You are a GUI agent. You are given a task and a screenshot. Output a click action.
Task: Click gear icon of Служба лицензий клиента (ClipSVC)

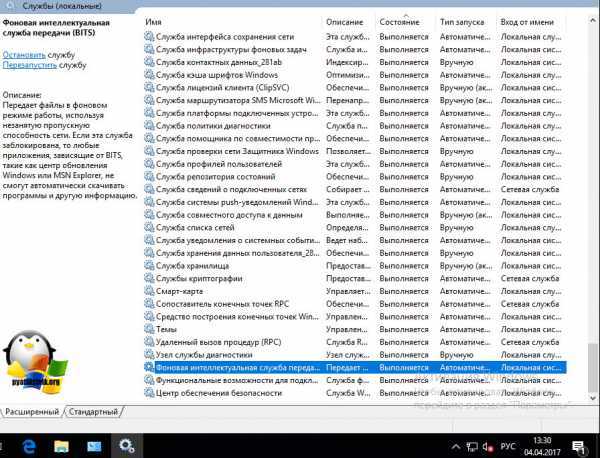[149, 88]
